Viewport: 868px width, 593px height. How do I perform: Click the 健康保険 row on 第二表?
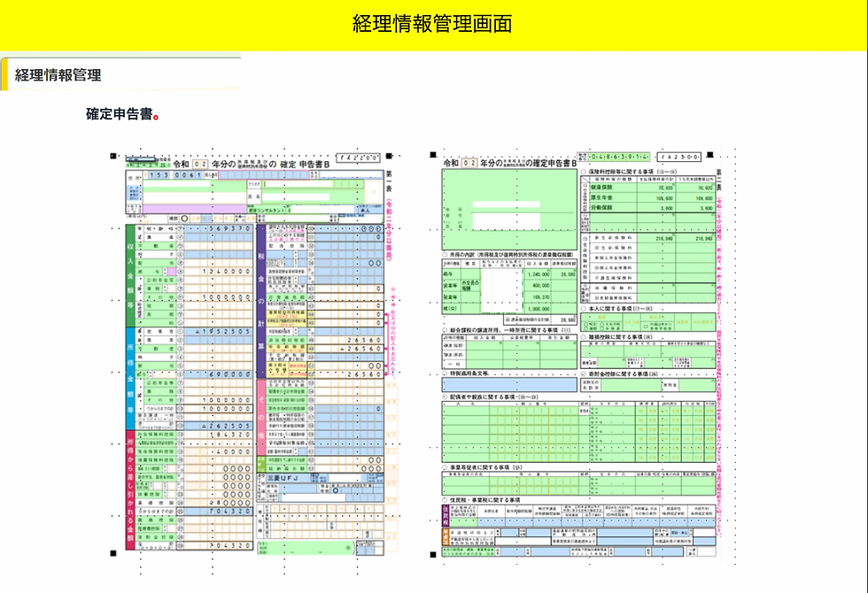coord(653,188)
